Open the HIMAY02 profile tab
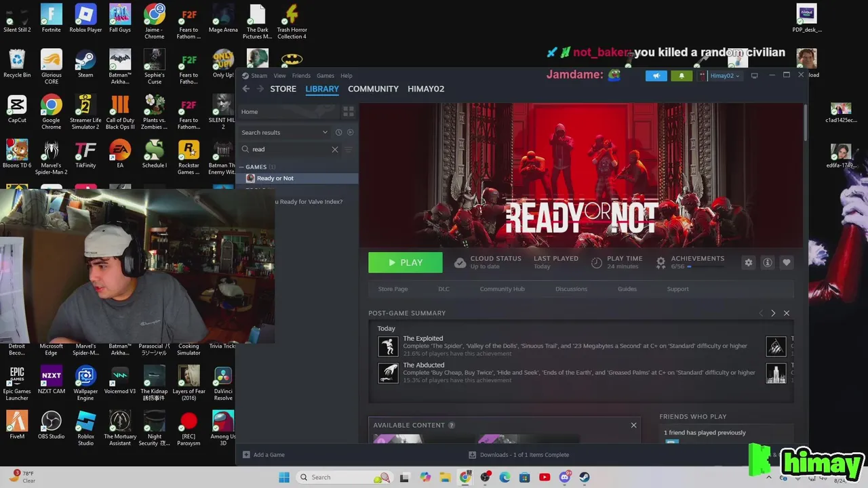The image size is (868, 488). [426, 89]
